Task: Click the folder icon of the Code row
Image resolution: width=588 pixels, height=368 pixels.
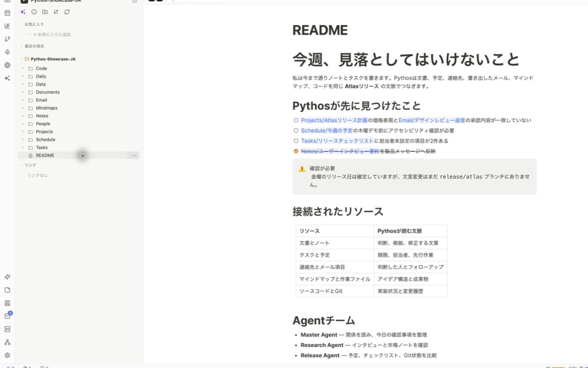Action: (x=31, y=68)
